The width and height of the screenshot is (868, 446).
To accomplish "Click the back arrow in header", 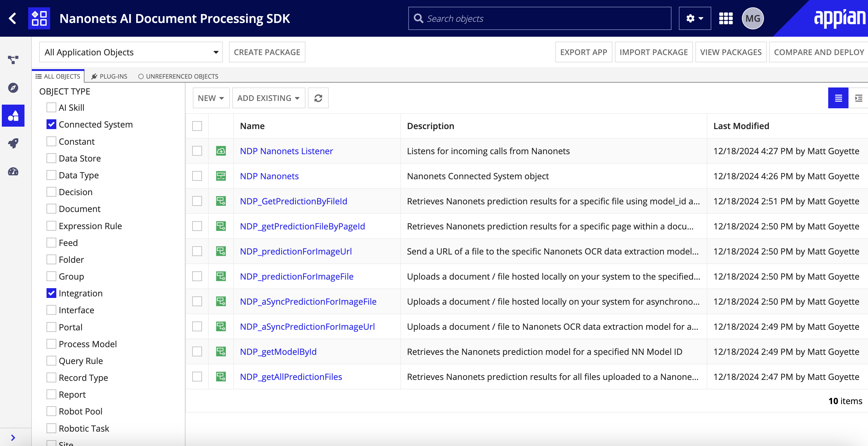I will [x=13, y=18].
